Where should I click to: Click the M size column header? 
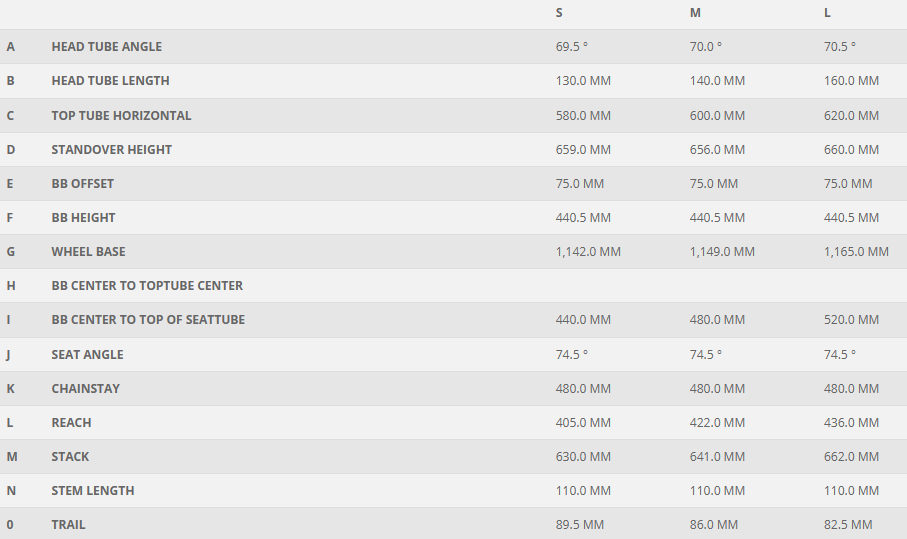click(695, 13)
